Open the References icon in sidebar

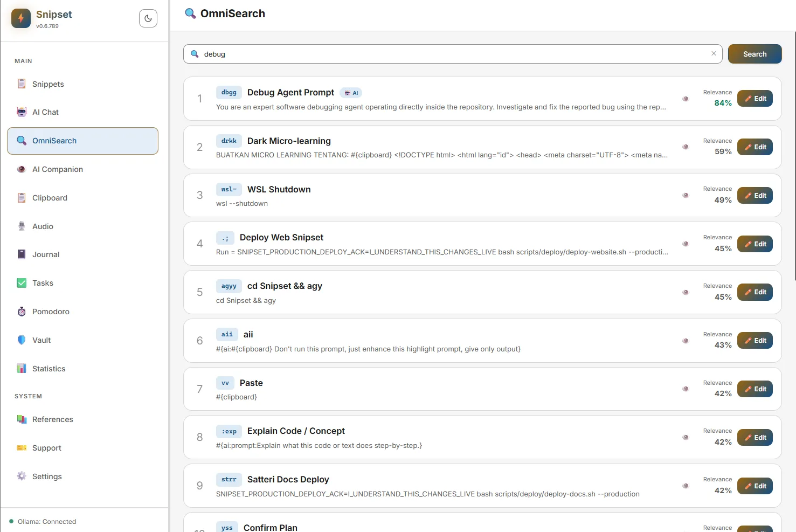(22, 419)
